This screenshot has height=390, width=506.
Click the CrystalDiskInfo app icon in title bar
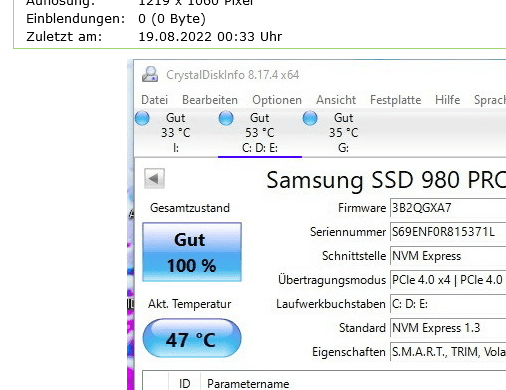click(150, 74)
